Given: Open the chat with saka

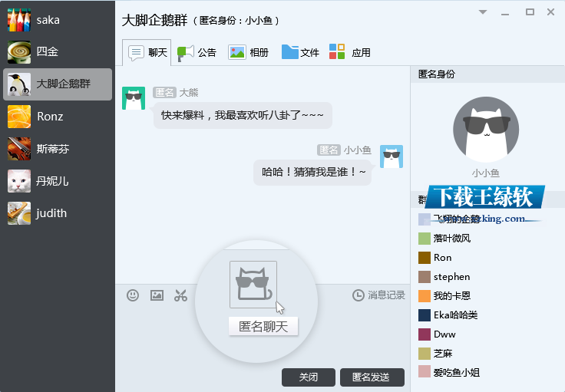Looking at the screenshot, I should tap(58, 20).
